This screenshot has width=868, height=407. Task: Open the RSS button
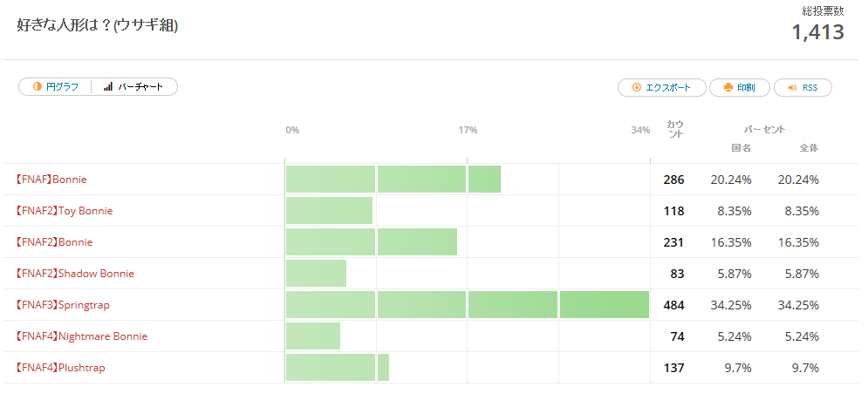click(803, 88)
